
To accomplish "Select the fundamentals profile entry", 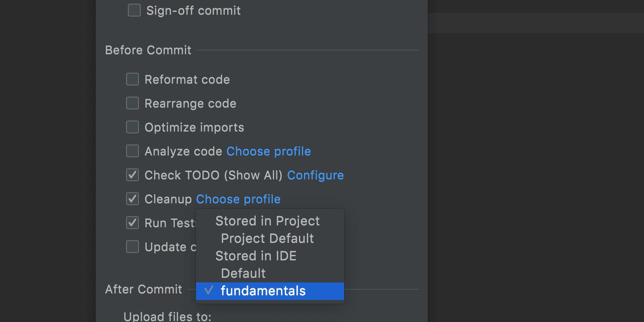I will click(263, 291).
